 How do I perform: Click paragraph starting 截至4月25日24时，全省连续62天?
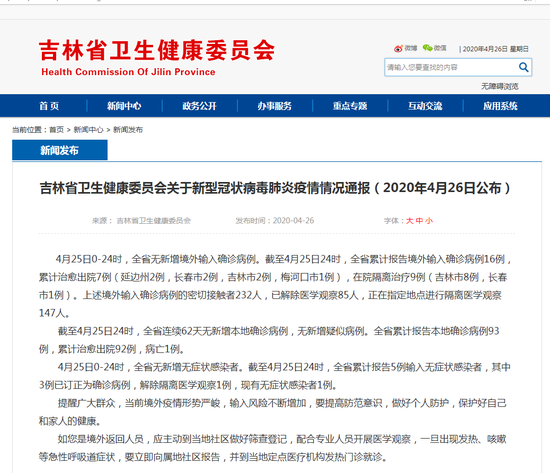269,340
